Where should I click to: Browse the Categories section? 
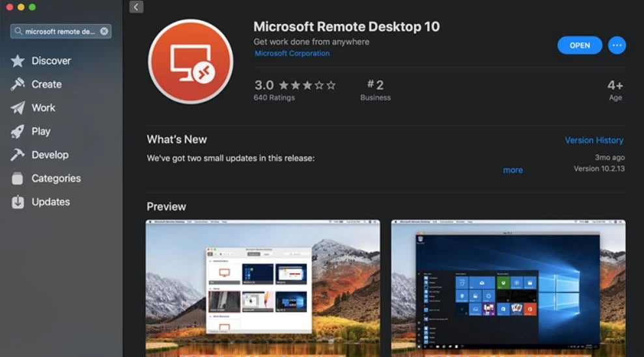[56, 178]
